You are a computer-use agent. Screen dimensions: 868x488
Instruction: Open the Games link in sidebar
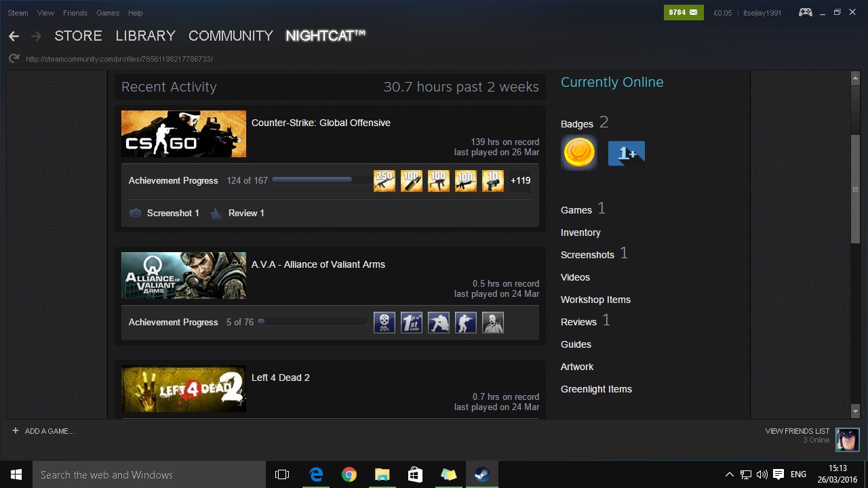point(576,210)
